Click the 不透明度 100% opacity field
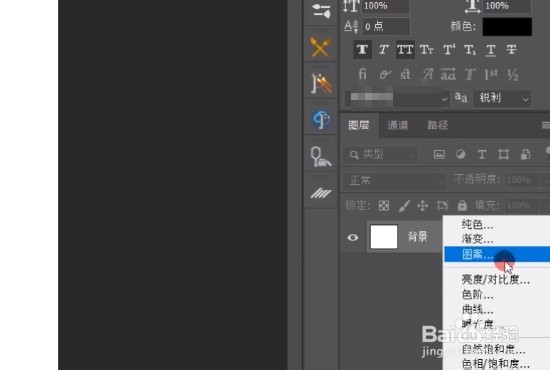Screen dimensions: 550x370 [x=522, y=180]
